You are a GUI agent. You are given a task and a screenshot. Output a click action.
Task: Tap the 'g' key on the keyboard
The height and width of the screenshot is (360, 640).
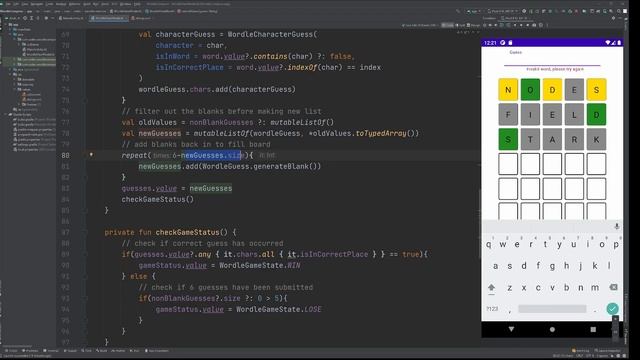click(x=552, y=266)
